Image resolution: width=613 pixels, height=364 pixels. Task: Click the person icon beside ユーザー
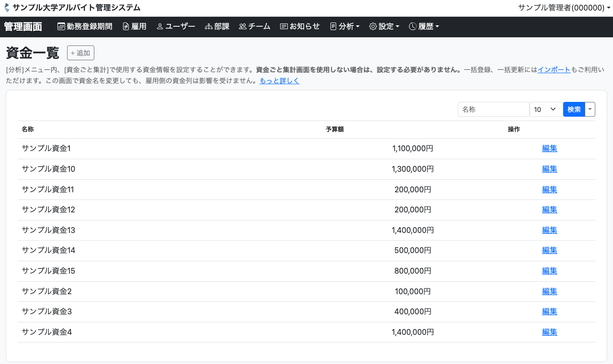click(160, 27)
